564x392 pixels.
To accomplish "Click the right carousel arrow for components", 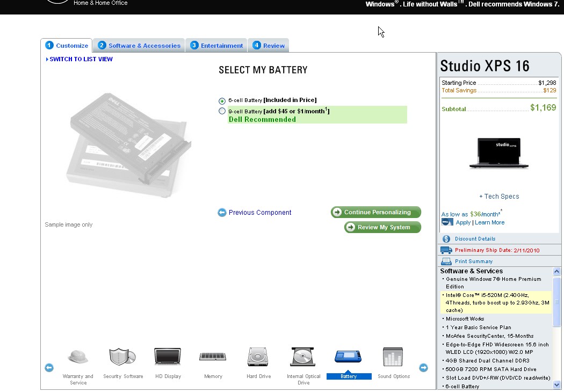I will 423,367.
